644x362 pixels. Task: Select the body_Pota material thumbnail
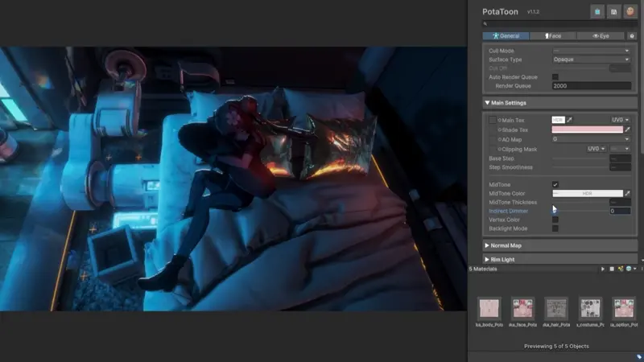tap(489, 309)
